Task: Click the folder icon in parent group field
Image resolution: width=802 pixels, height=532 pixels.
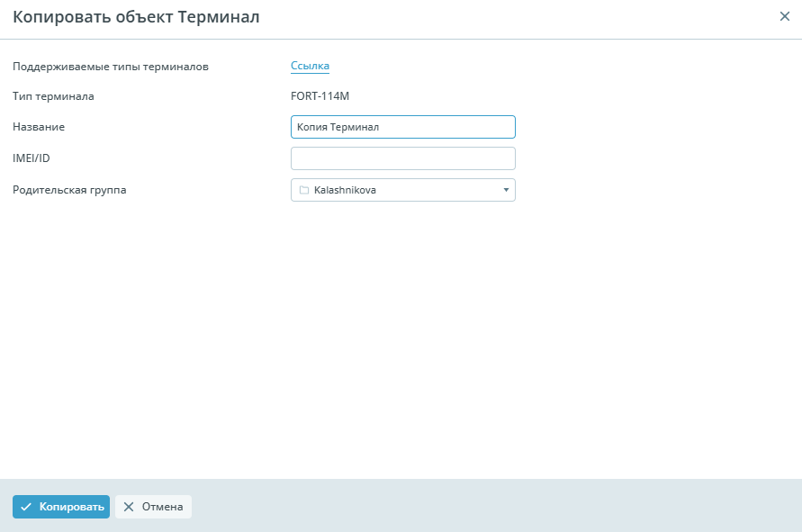Action: coord(303,190)
